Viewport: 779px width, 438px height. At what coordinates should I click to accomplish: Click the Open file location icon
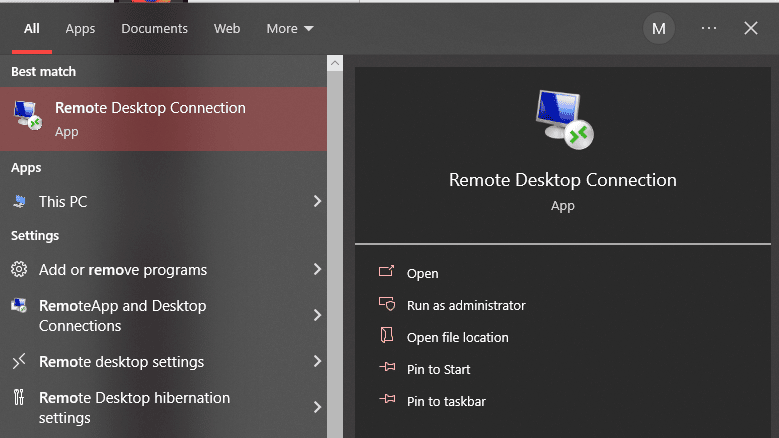point(387,337)
